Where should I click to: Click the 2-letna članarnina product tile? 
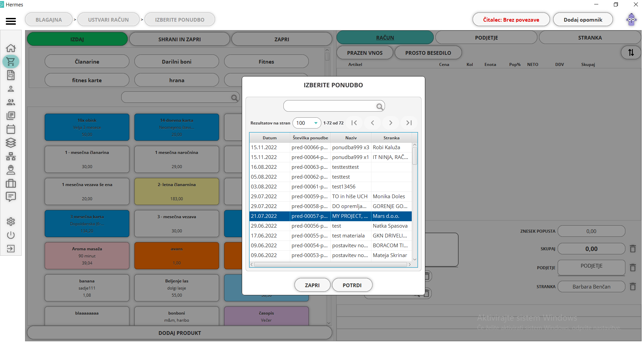click(x=177, y=191)
